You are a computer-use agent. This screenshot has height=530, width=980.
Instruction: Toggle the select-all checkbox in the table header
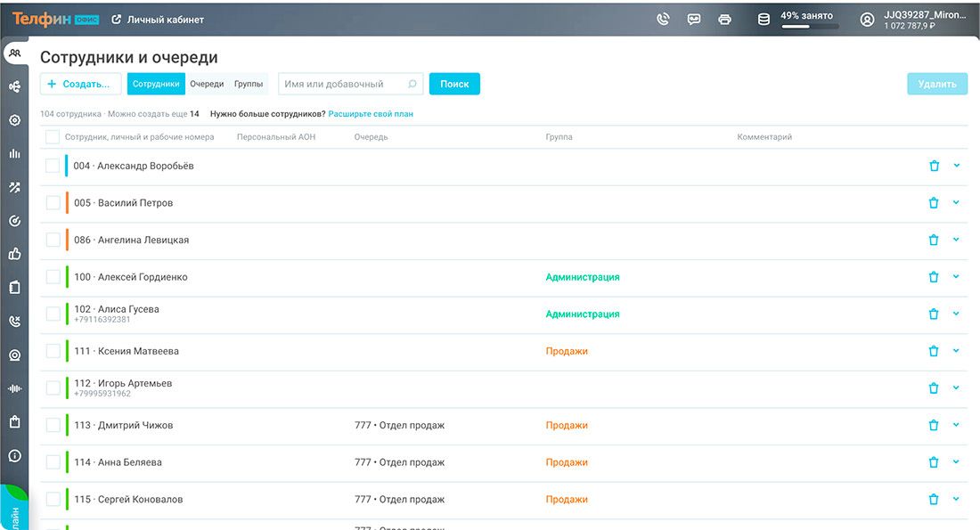[53, 137]
